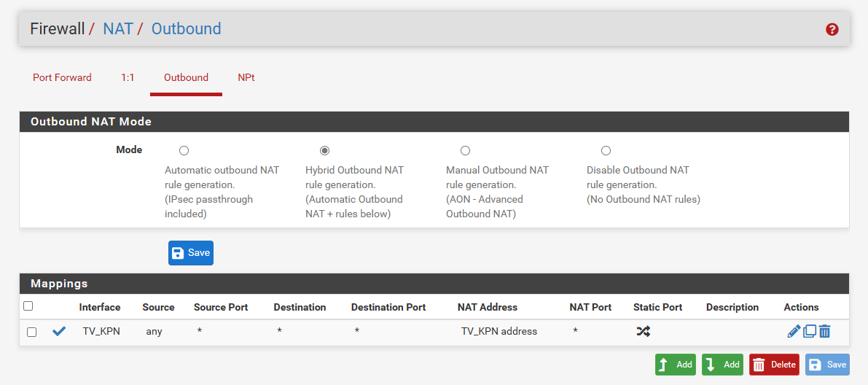Choose Disable Outbound NAT mode
868x385 pixels.
coord(606,151)
